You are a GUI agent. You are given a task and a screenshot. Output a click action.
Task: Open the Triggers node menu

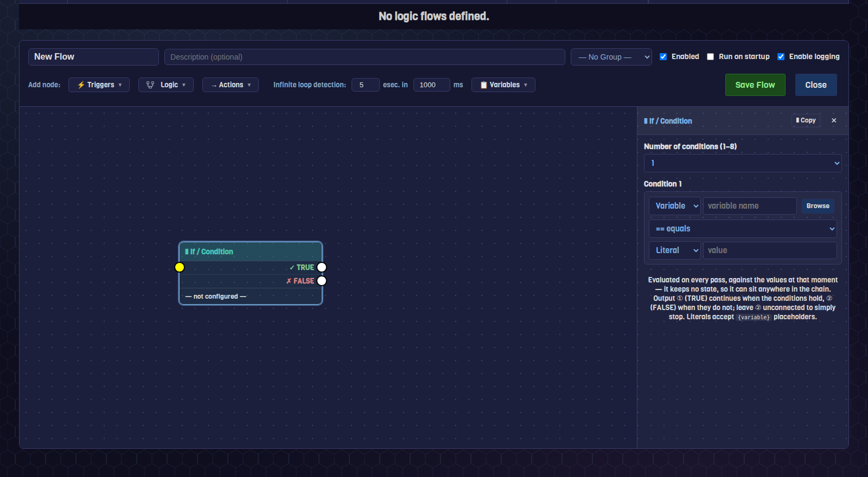click(99, 85)
